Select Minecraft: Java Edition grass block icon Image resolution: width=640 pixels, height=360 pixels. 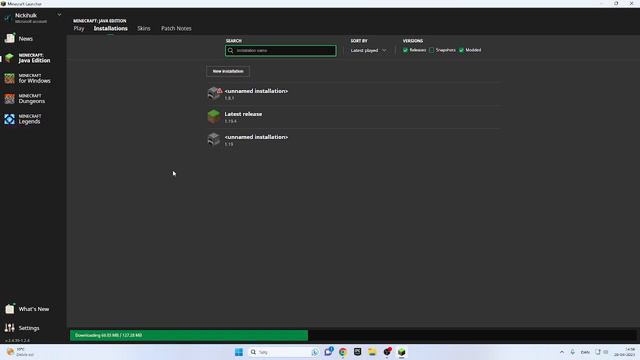pos(9,58)
